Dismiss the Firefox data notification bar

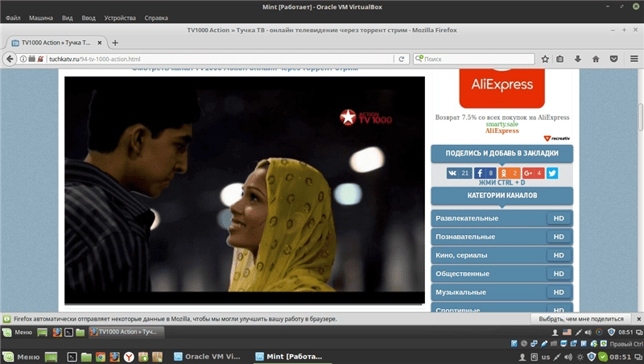[638, 319]
